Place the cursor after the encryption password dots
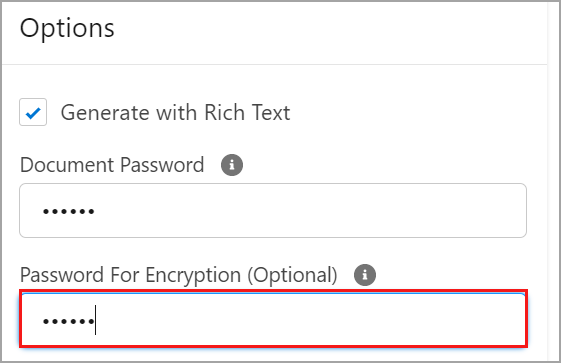Screen dimensions: 561x363 coord(95,320)
